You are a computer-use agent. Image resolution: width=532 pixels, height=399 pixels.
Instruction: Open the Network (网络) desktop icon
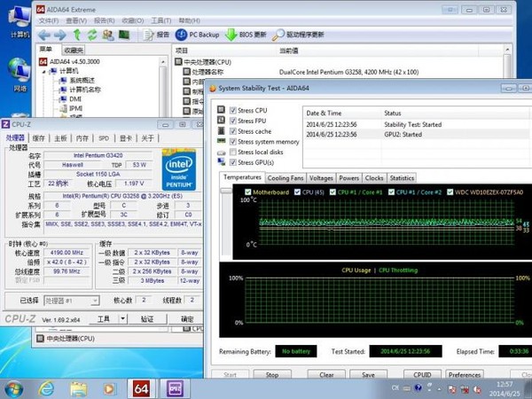20,75
